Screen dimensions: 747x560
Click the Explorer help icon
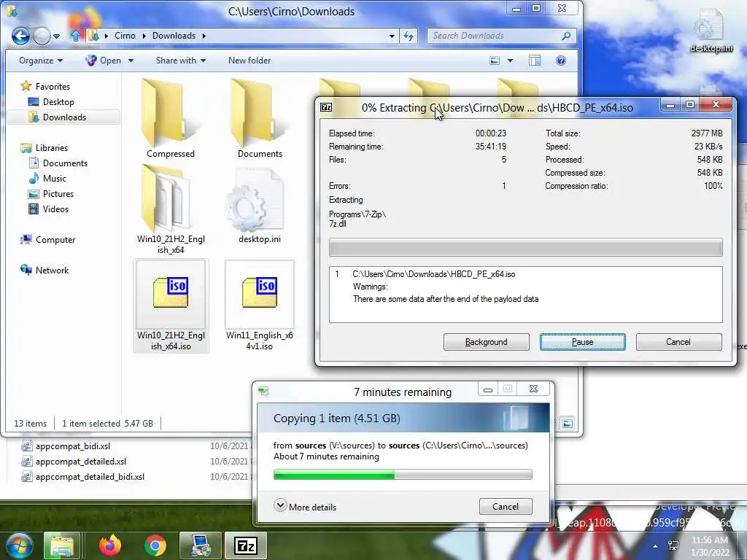[x=561, y=61]
